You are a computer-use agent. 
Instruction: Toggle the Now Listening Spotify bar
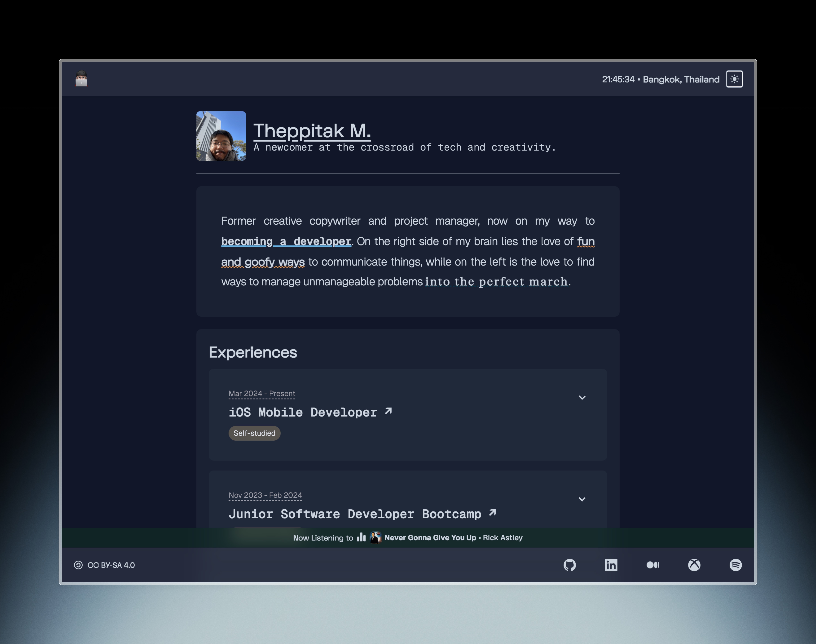(408, 537)
